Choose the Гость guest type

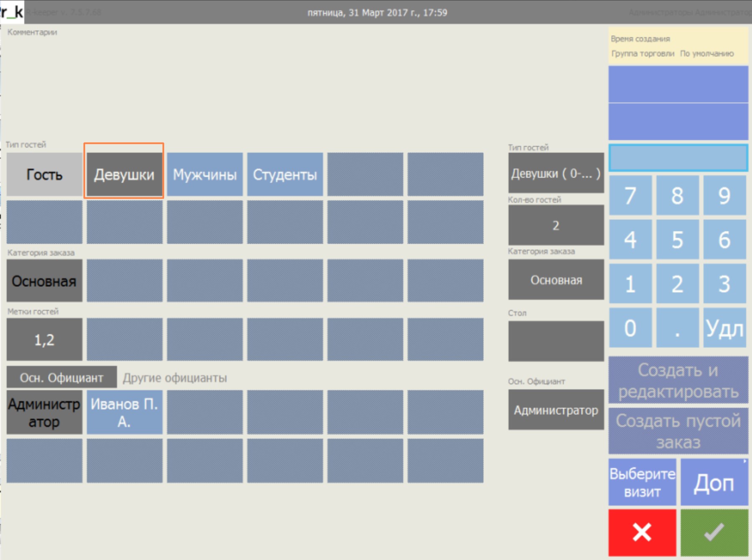pos(44,174)
